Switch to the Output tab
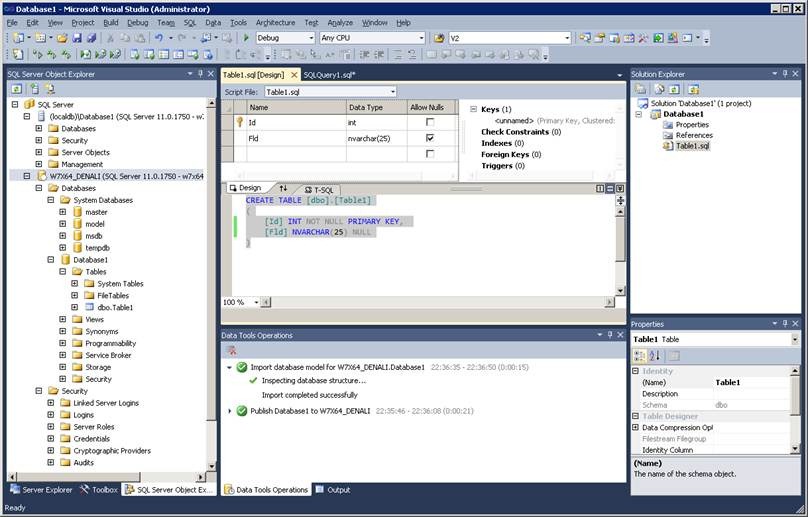Screen dimensions: 808x517 click(333, 490)
